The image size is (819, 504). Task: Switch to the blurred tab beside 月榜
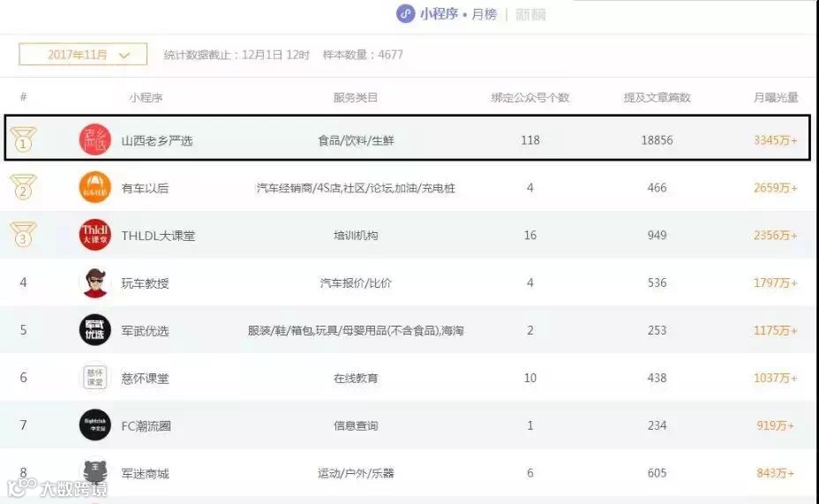(x=530, y=15)
